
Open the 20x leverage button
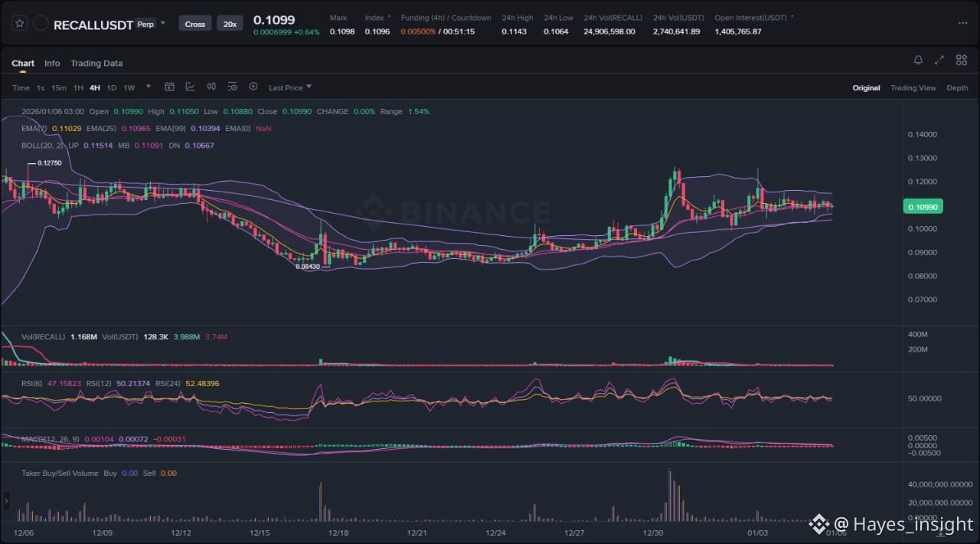pyautogui.click(x=229, y=24)
